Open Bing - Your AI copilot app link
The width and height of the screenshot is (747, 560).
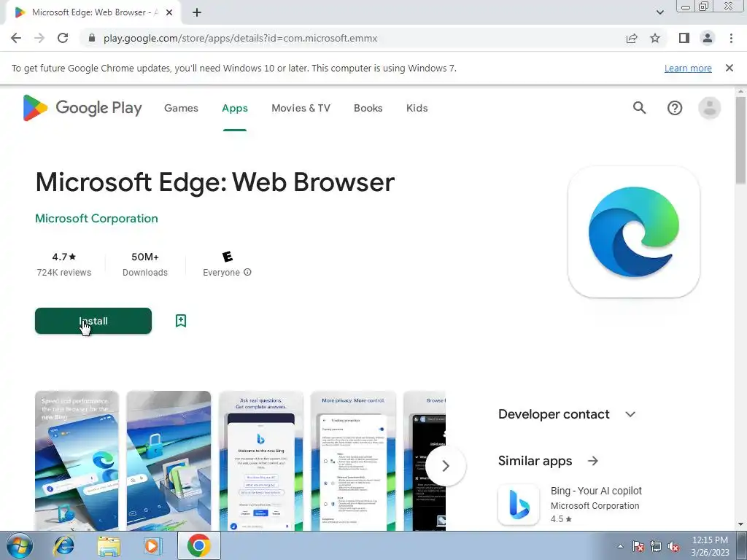point(596,491)
